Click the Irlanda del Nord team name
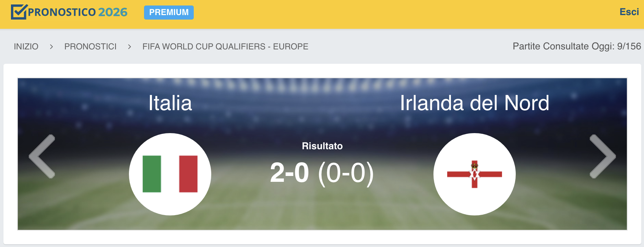The image size is (644, 247). pos(474,103)
